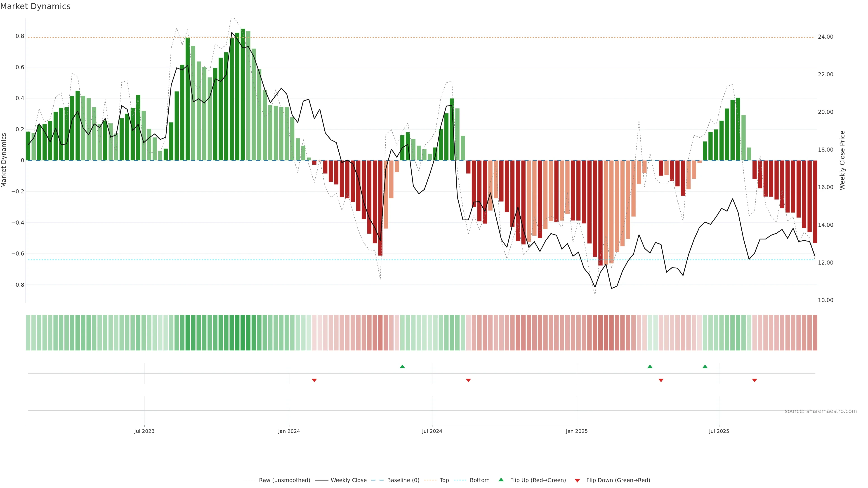Click the Jan 2024 x-axis label
Image resolution: width=868 pixels, height=488 pixels.
click(289, 431)
